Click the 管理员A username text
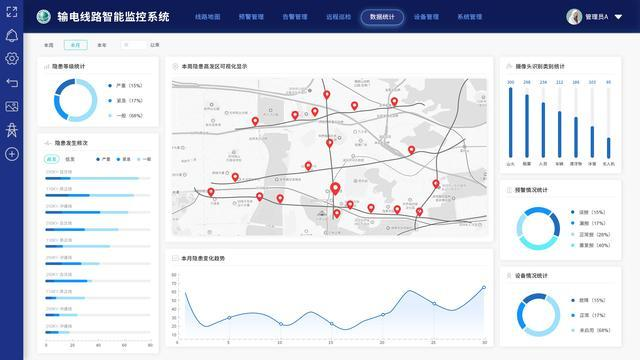Viewport: 640px width, 360px height. [597, 17]
